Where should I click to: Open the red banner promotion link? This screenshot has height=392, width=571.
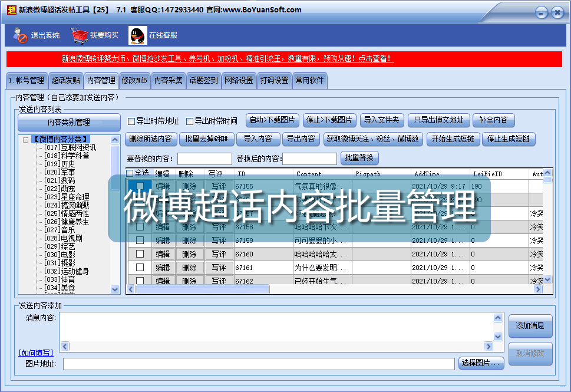tap(228, 59)
